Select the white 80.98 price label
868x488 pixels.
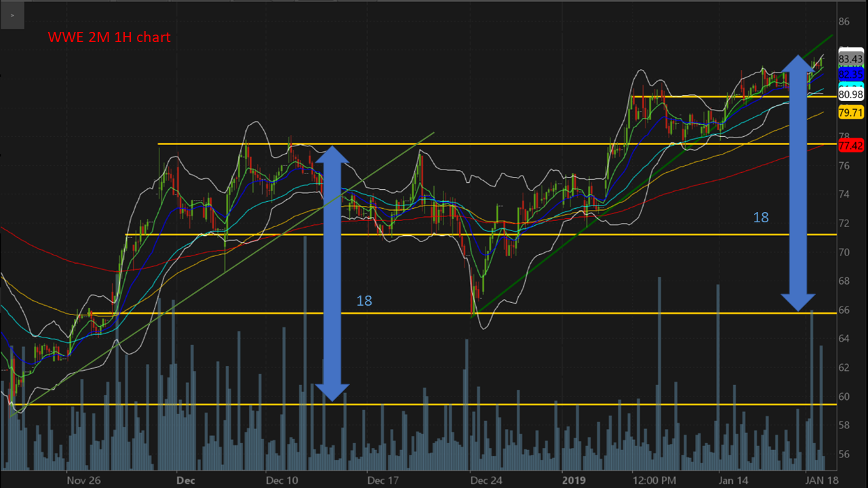850,94
